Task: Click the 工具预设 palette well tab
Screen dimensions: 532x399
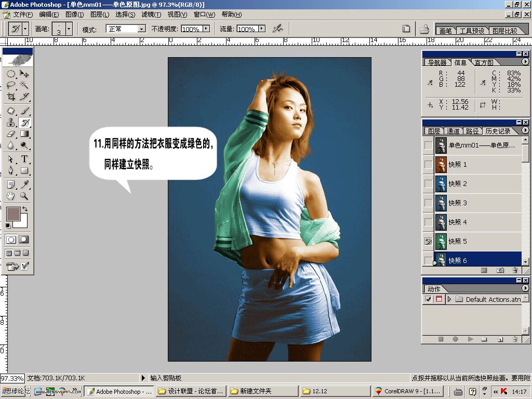Action: [472, 31]
